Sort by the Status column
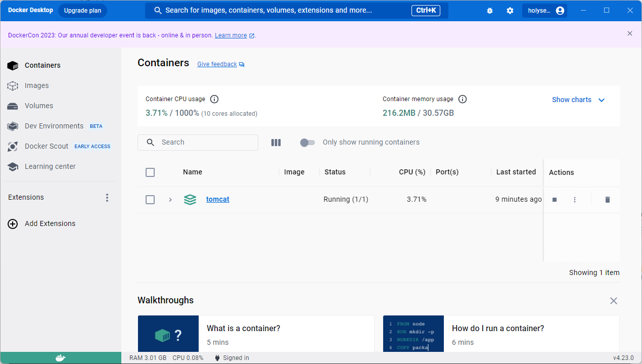 (335, 172)
